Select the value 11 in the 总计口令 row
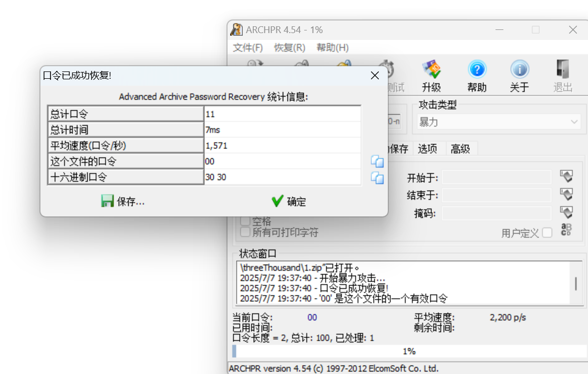Image resolution: width=588 pixels, height=374 pixels. (282, 114)
